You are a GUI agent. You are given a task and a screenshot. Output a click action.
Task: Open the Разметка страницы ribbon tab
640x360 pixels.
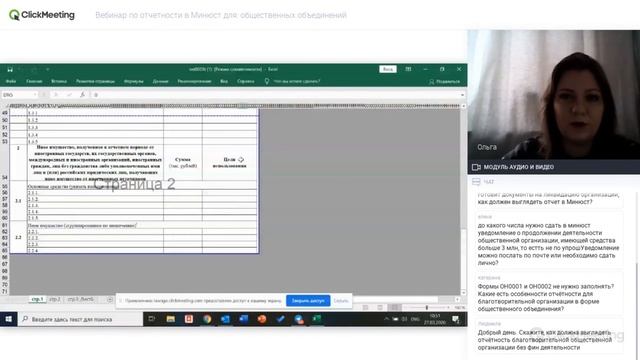[95, 81]
